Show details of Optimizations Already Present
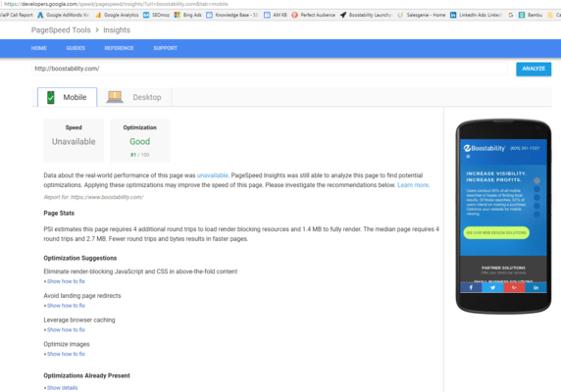The image size is (561, 392). click(62, 388)
